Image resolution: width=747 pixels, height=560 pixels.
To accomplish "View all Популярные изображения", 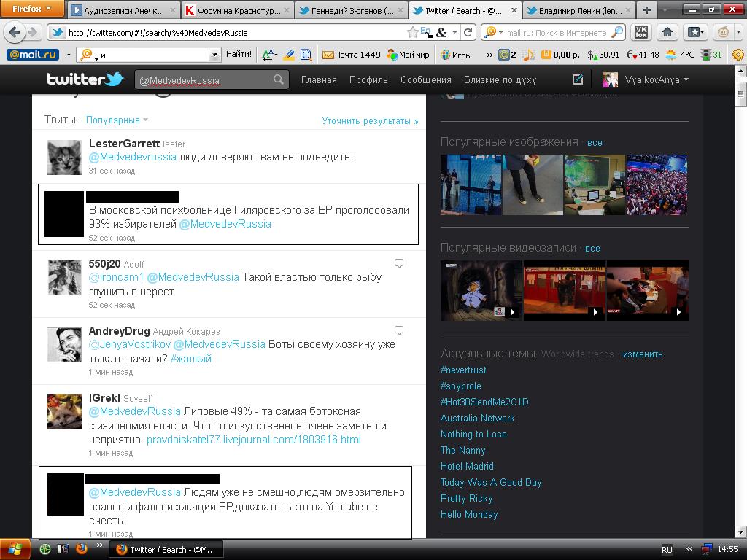I will [x=595, y=142].
